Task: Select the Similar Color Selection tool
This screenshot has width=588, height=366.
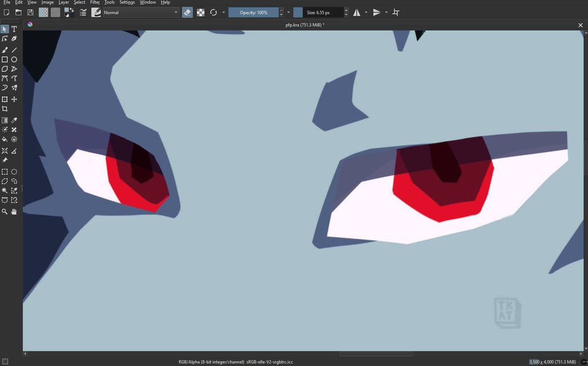Action: tap(14, 191)
